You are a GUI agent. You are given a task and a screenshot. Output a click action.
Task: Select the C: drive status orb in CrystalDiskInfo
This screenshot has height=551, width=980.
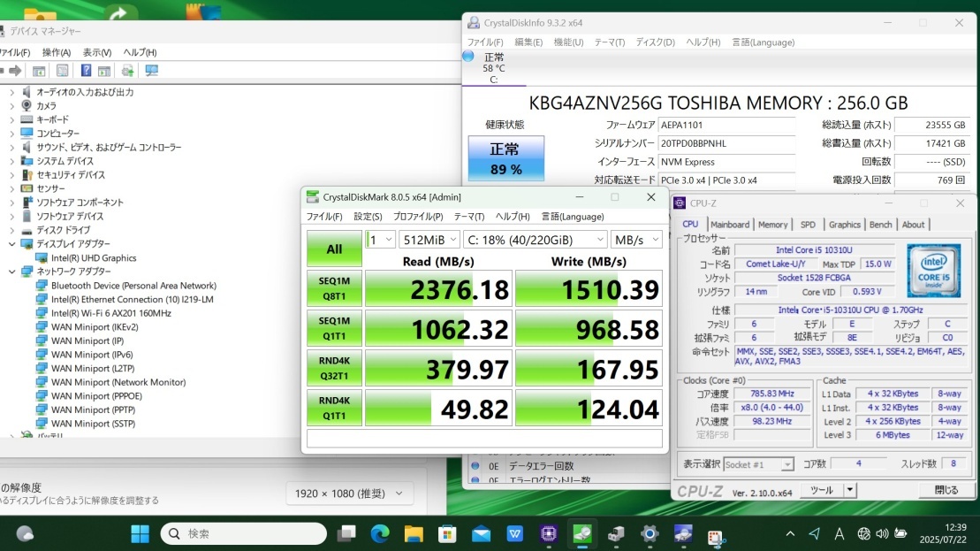pyautogui.click(x=468, y=57)
